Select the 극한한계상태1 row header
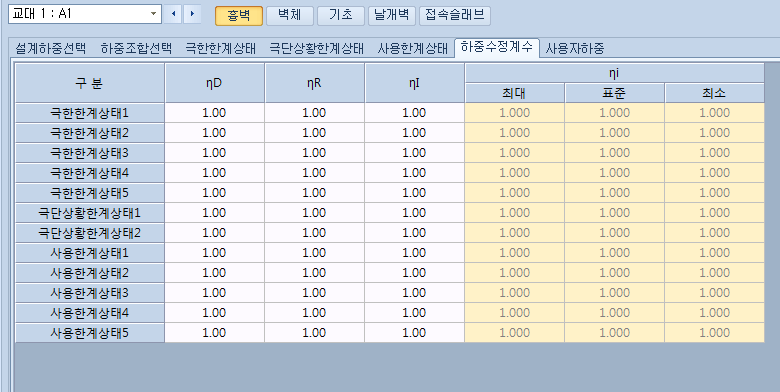 [x=90, y=113]
